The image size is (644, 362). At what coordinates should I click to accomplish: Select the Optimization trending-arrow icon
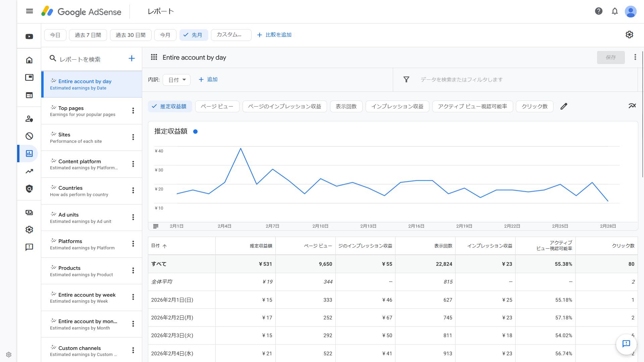[x=29, y=171]
